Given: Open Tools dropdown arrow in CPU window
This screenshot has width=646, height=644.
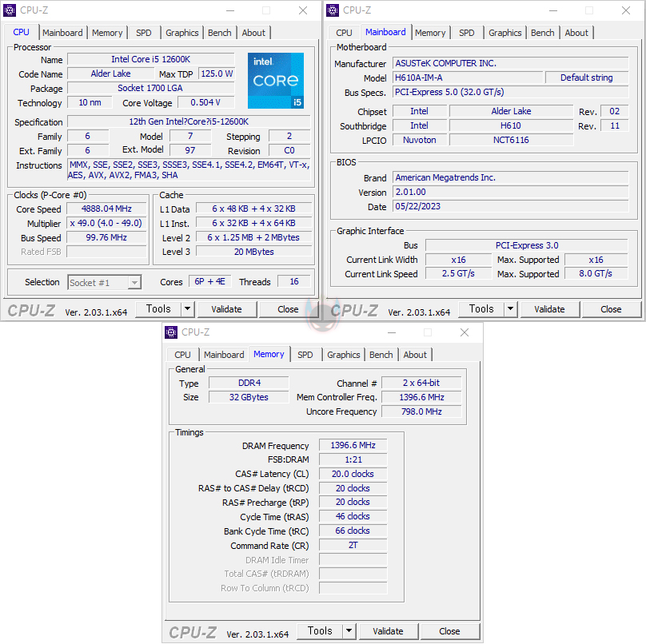Looking at the screenshot, I should point(187,309).
